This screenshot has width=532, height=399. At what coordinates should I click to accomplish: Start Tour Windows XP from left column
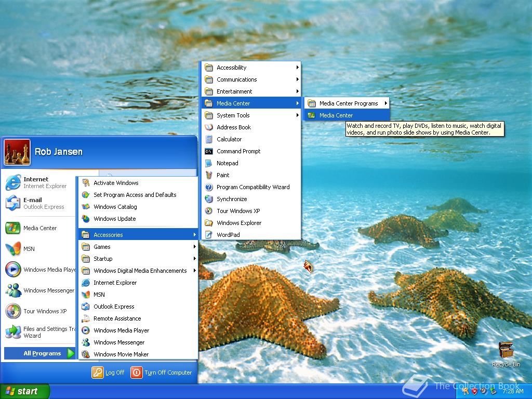[x=38, y=311]
